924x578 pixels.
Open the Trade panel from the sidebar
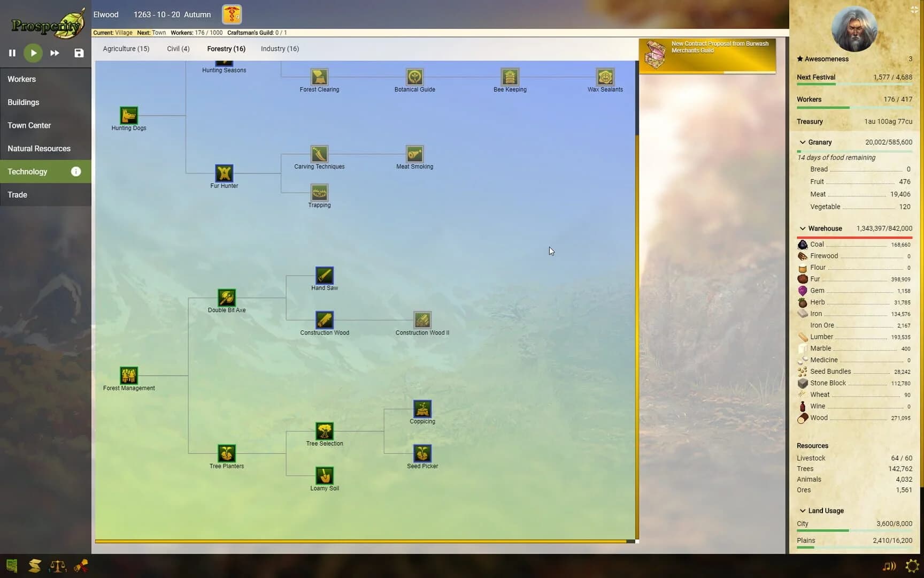[17, 194]
